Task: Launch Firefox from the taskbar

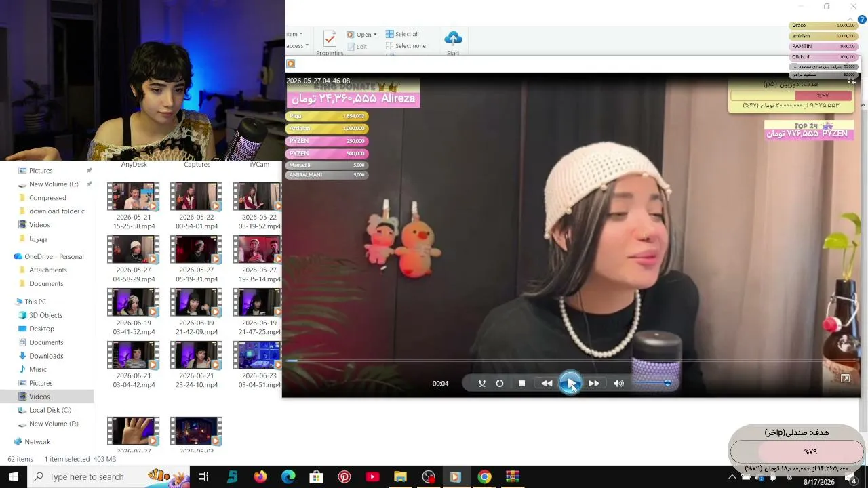Action: click(260, 476)
